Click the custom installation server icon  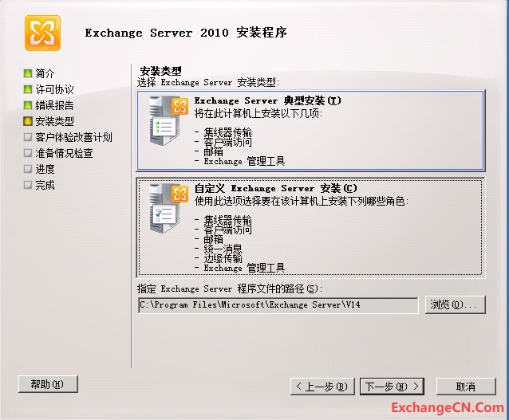[x=168, y=208]
